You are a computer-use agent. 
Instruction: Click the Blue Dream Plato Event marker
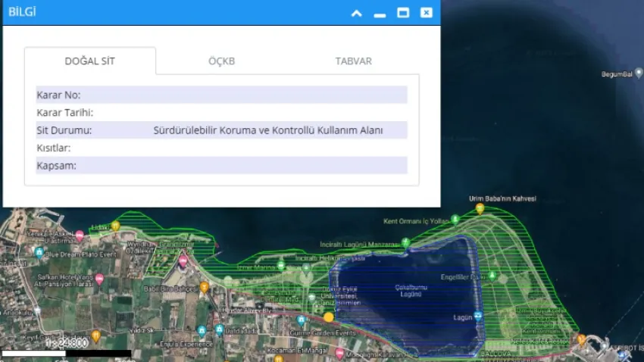(39, 254)
